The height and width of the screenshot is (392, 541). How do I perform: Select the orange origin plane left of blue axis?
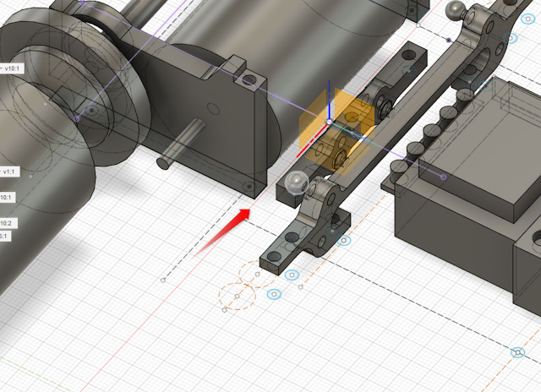click(313, 119)
